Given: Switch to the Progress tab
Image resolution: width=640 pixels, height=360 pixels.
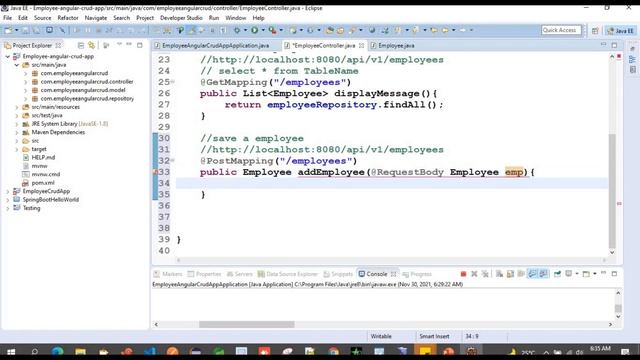Looking at the screenshot, I should point(417,274).
